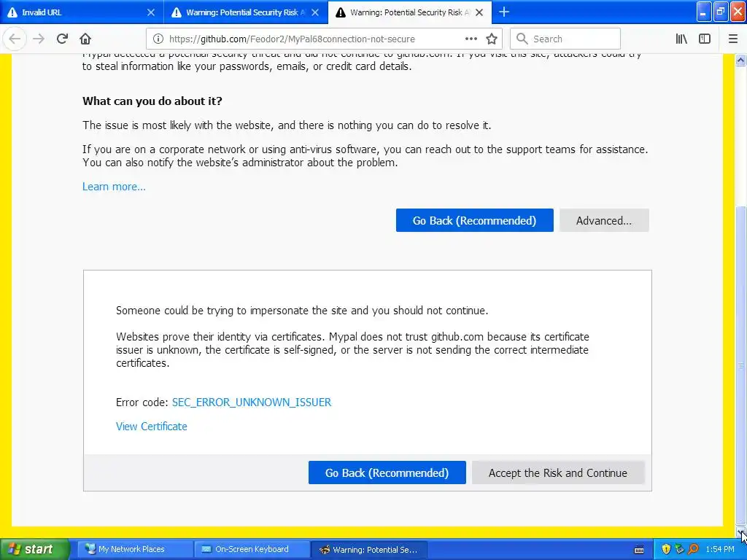Image resolution: width=747 pixels, height=560 pixels.
Task: Reload the current page
Action: (62, 39)
